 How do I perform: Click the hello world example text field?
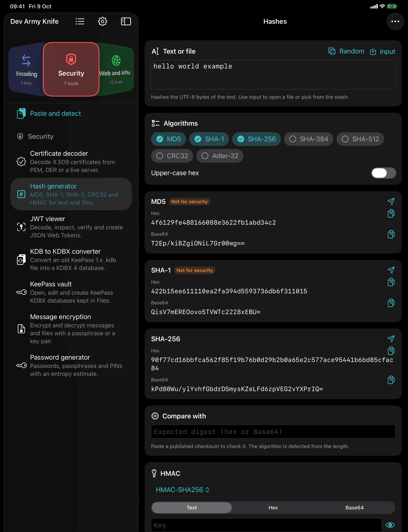[x=273, y=75]
